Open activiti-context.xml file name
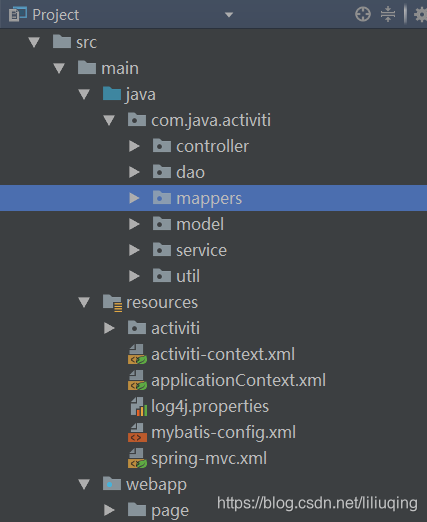Viewport: 427px width, 522px height. coord(223,355)
